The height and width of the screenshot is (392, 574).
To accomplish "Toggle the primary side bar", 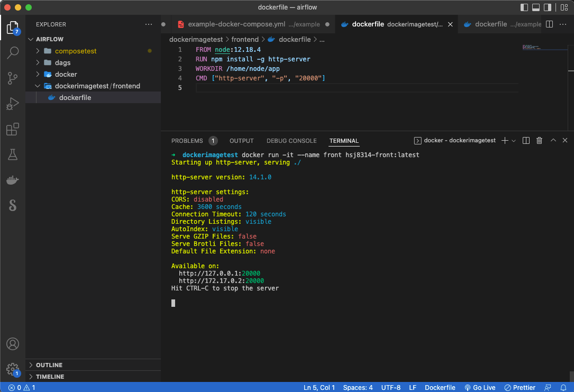I will tap(524, 7).
